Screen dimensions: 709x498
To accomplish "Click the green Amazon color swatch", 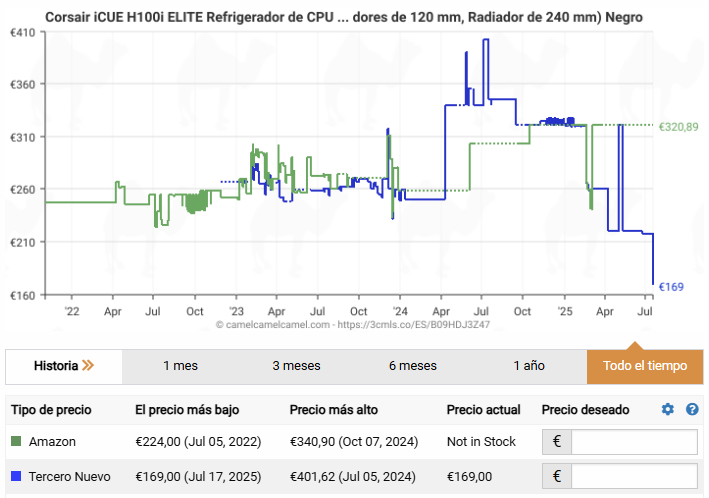I will [16, 441].
